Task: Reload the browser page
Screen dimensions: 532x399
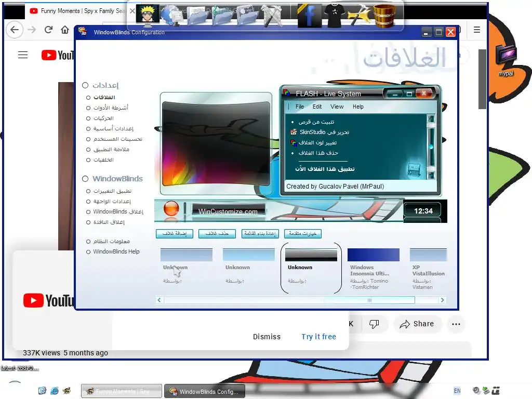Action: (48, 30)
